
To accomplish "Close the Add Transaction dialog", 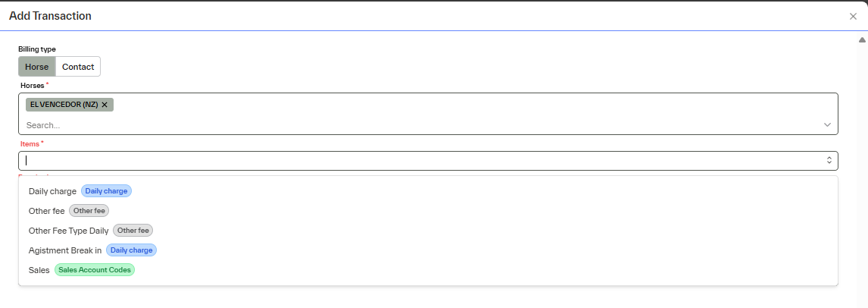I will coord(853,16).
